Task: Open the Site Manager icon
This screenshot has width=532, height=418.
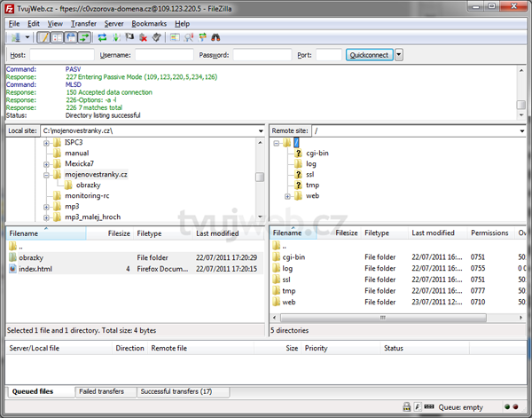Action: [x=15, y=37]
